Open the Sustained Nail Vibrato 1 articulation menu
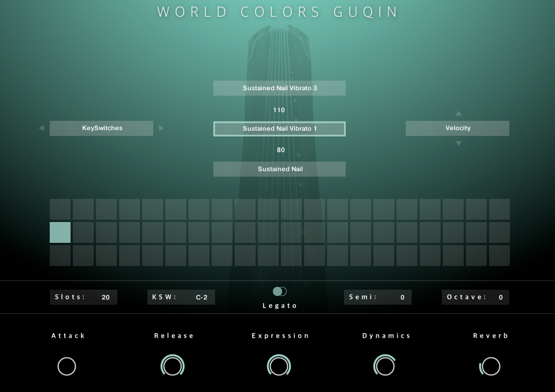 (x=279, y=129)
